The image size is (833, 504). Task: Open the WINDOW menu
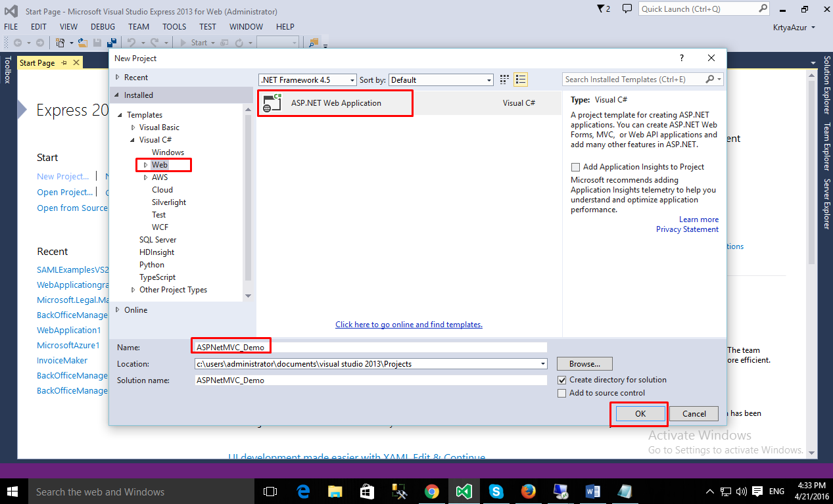click(246, 27)
